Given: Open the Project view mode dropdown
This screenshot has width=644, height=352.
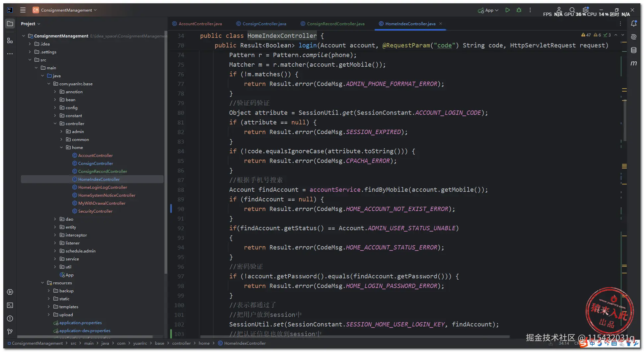Looking at the screenshot, I should 31,24.
